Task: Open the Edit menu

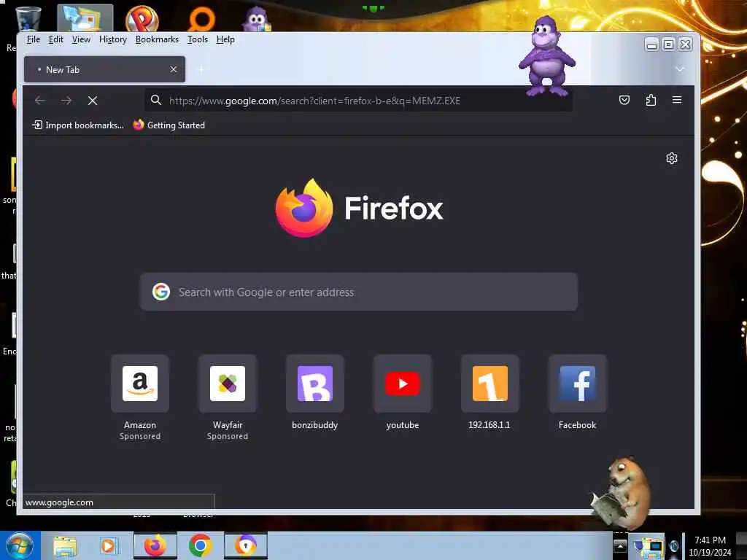Action: [x=55, y=39]
